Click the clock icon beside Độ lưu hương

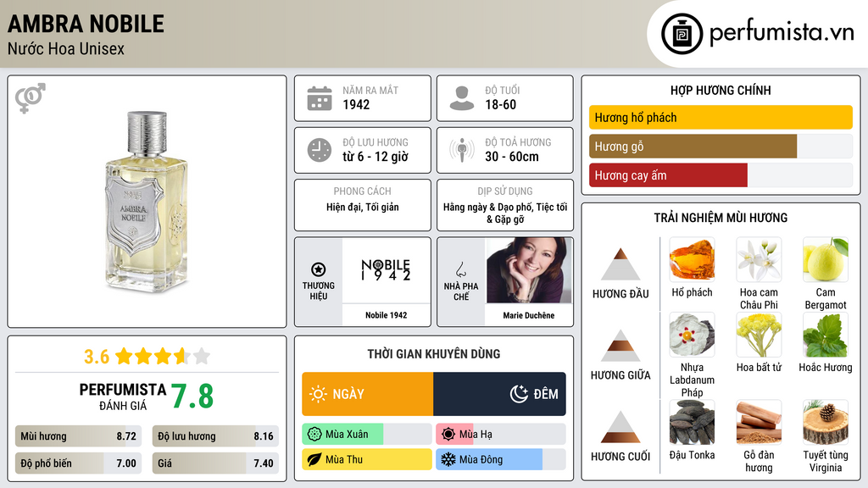(320, 150)
